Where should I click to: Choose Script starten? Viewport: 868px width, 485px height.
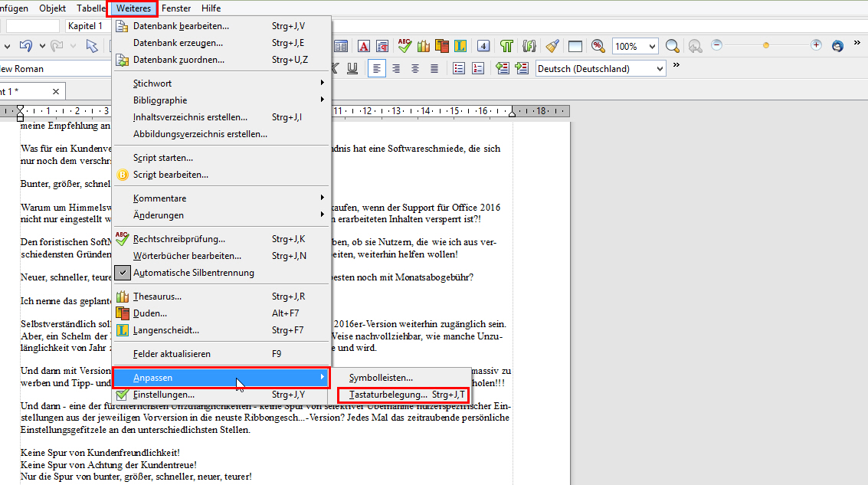221,158
